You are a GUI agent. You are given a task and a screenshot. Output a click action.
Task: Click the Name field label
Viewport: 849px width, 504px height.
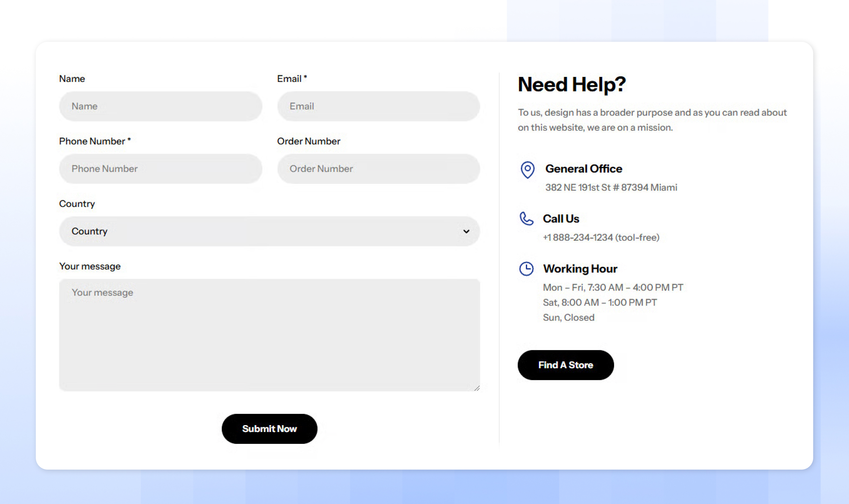point(72,79)
